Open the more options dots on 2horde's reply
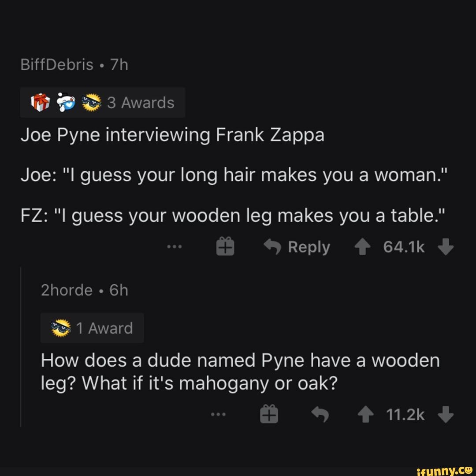 [219, 414]
